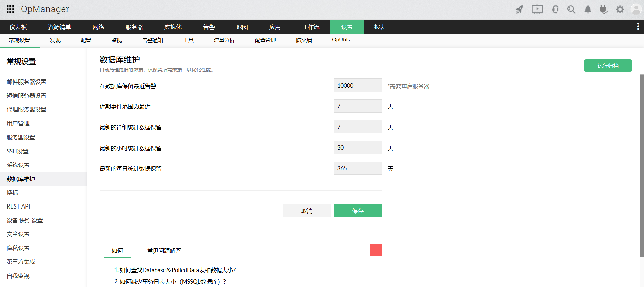Open the 工作流 menu

point(311,27)
